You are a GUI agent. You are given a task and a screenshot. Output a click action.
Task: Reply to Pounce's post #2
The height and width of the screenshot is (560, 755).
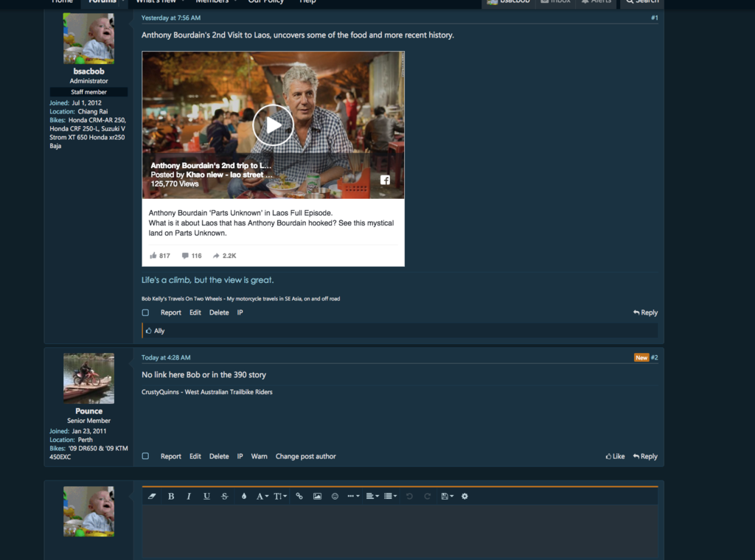[x=645, y=456]
